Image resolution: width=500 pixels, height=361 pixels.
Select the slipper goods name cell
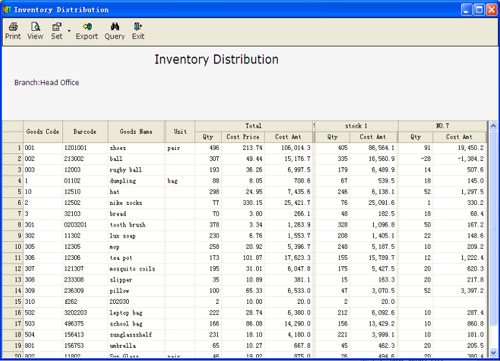[x=136, y=280]
